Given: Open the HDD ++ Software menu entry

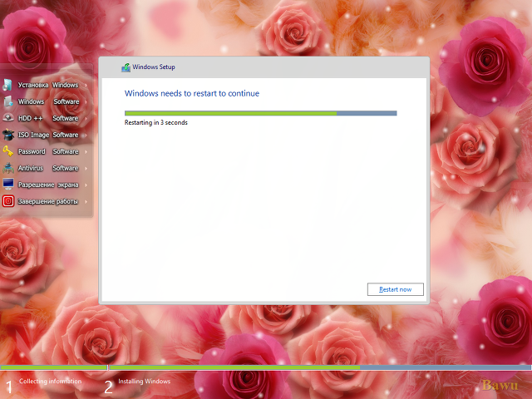Looking at the screenshot, I should click(x=47, y=118).
